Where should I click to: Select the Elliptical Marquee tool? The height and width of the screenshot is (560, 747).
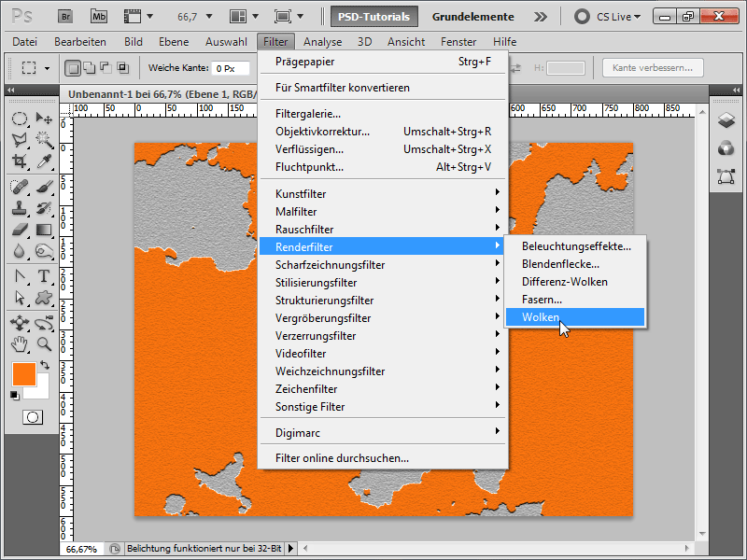point(19,119)
